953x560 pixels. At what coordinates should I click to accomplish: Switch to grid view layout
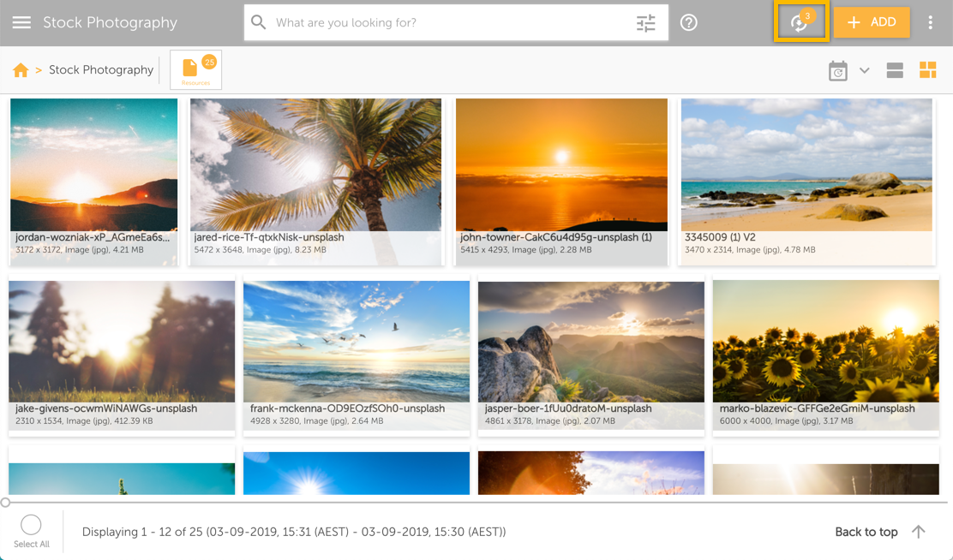tap(927, 70)
